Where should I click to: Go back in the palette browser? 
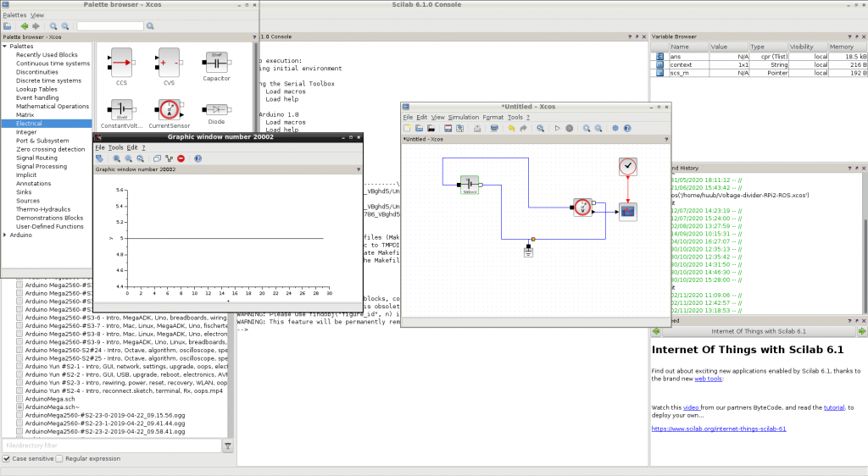[25, 26]
